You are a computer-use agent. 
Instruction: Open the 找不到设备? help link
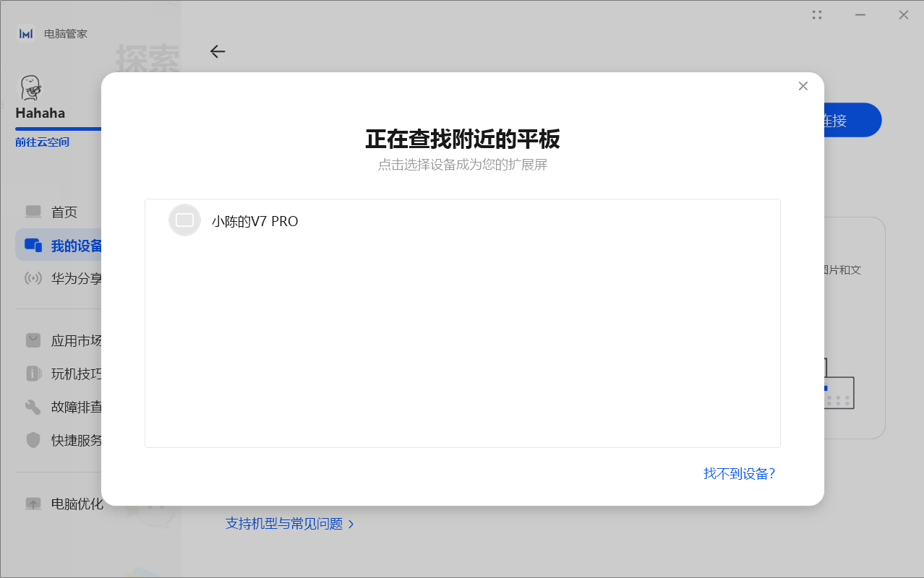click(x=739, y=474)
